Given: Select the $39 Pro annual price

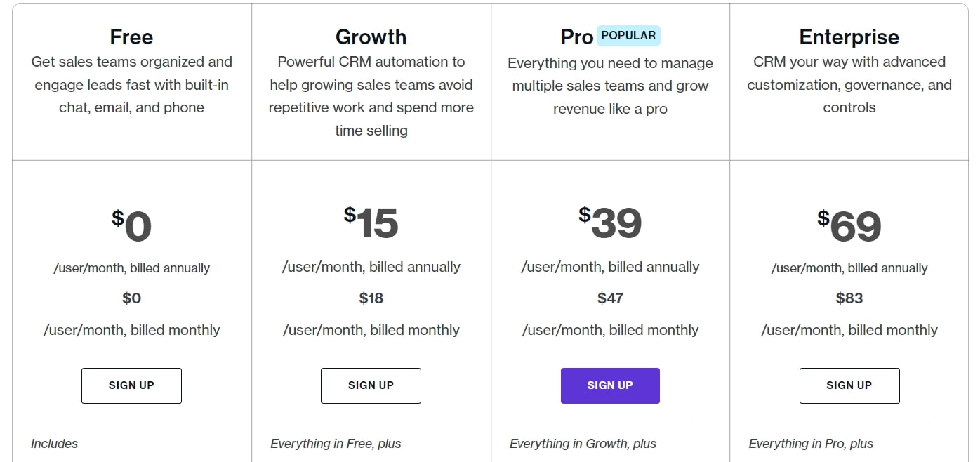Looking at the screenshot, I should (x=610, y=223).
